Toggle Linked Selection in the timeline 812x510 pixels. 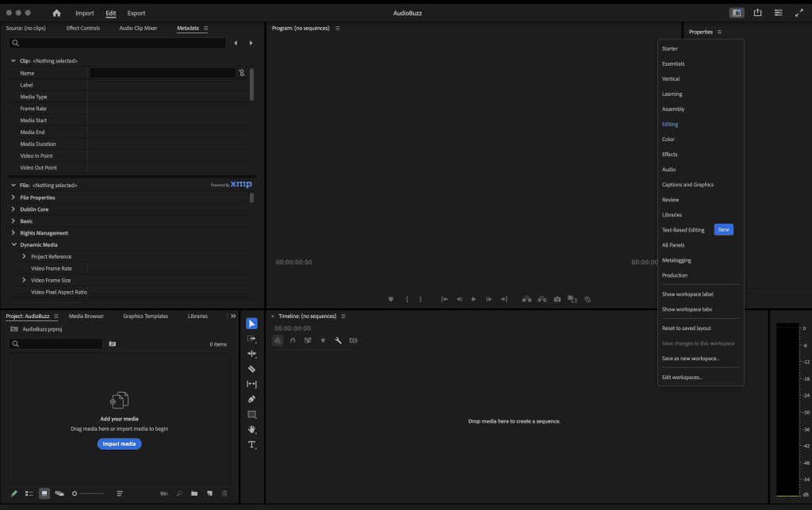click(x=308, y=340)
